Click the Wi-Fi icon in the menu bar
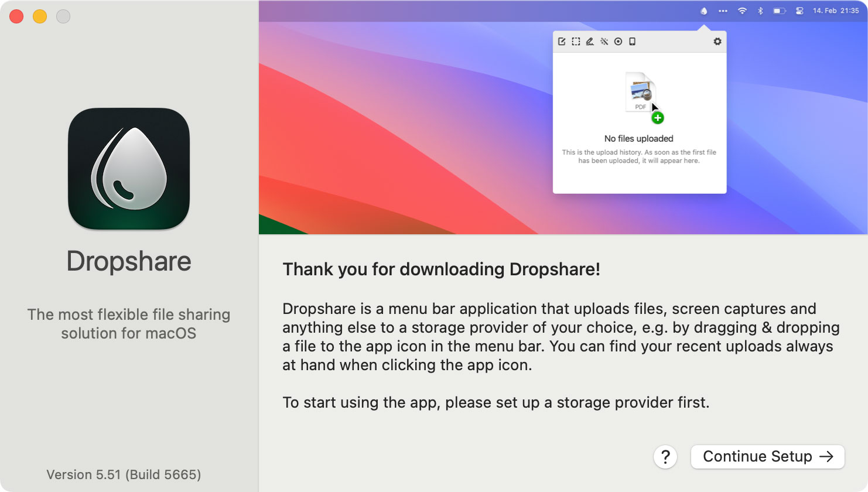 742,11
